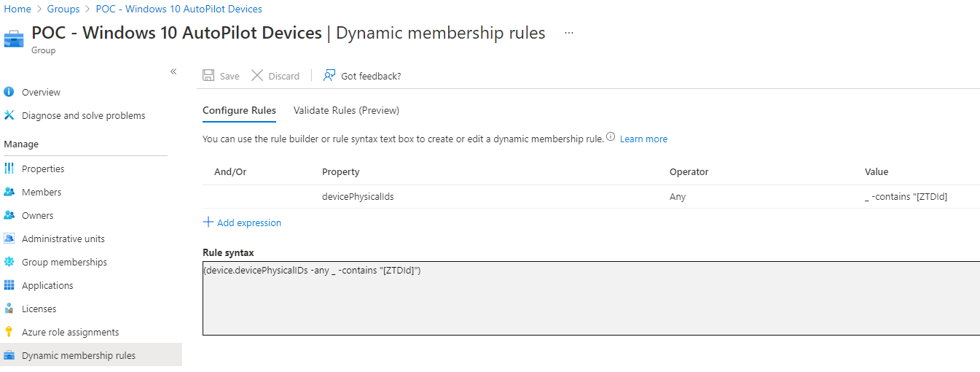Click the Diagnose and solve problems wrench icon
This screenshot has width=980, height=372.
pos(9,115)
